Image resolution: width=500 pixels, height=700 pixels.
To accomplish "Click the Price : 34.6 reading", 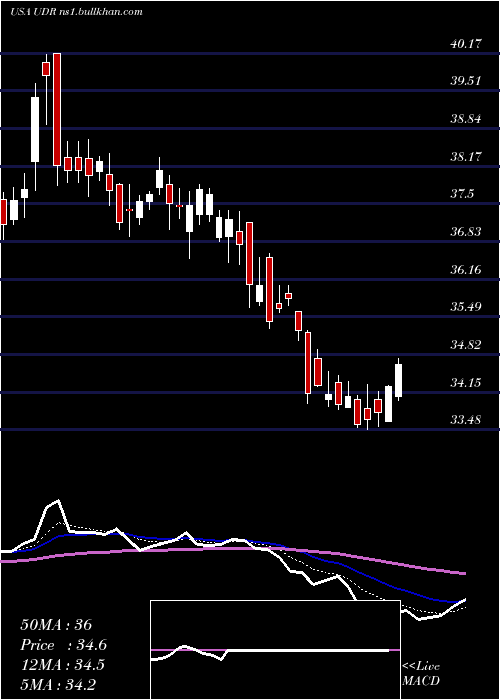I will pyautogui.click(x=63, y=645).
